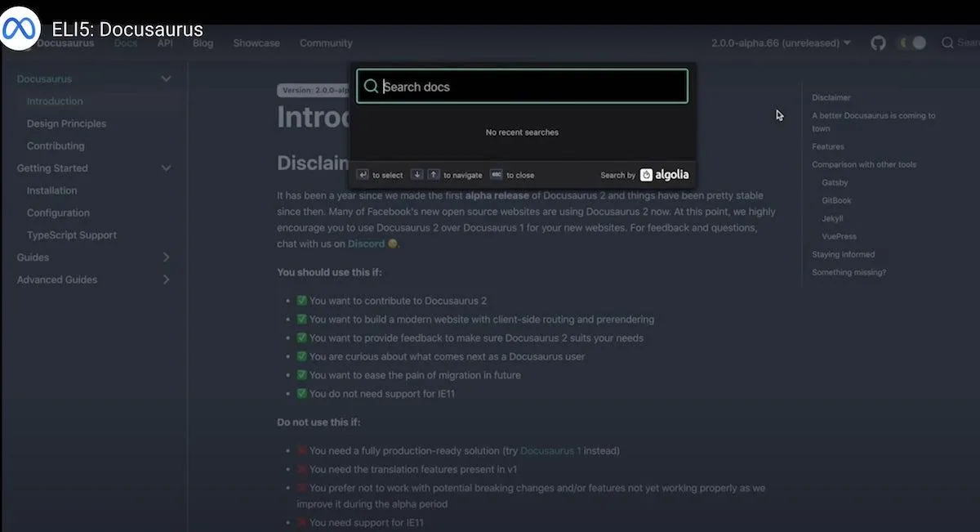Viewport: 980px width, 532px height.
Task: Click the 'You should use this if:' heading
Action: (x=329, y=272)
